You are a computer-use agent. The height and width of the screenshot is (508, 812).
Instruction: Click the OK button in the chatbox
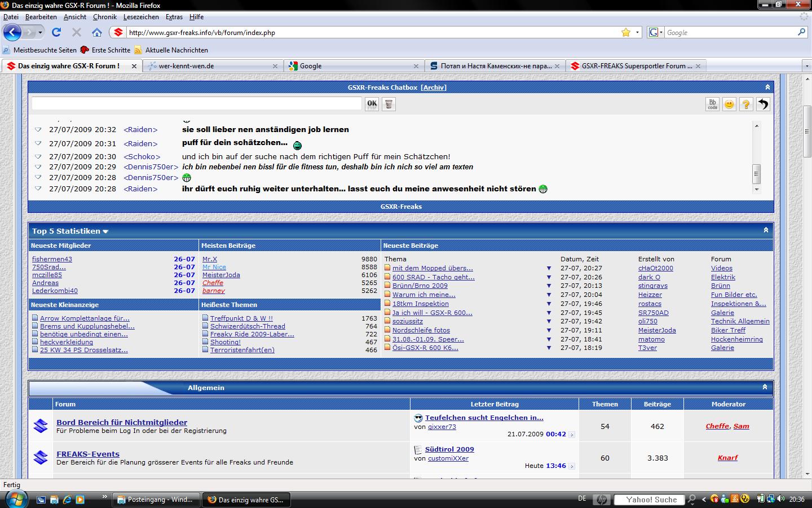372,103
